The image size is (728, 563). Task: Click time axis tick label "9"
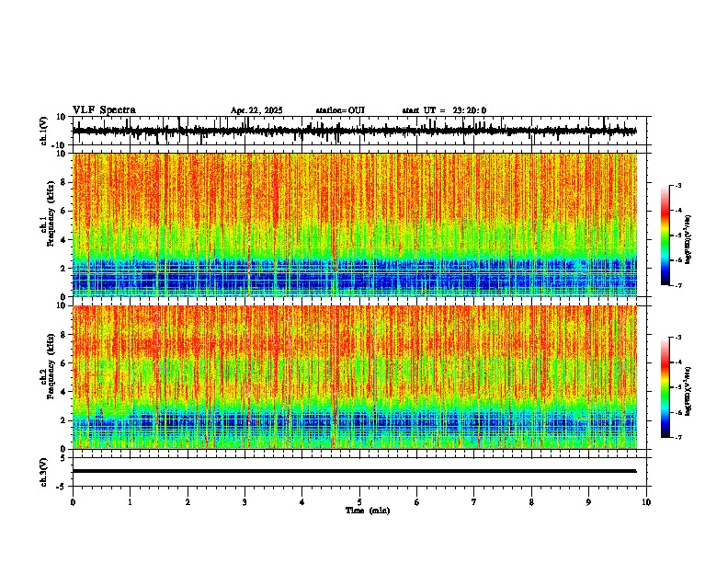click(588, 502)
